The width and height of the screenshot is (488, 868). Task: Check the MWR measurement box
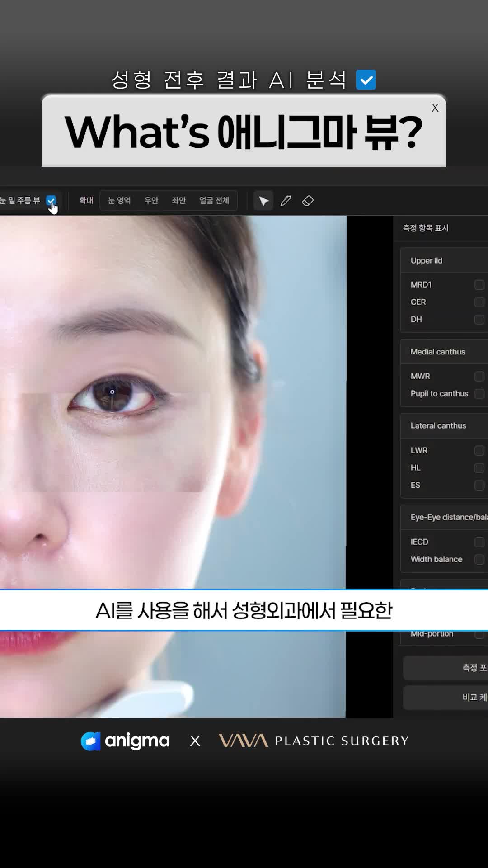(479, 376)
